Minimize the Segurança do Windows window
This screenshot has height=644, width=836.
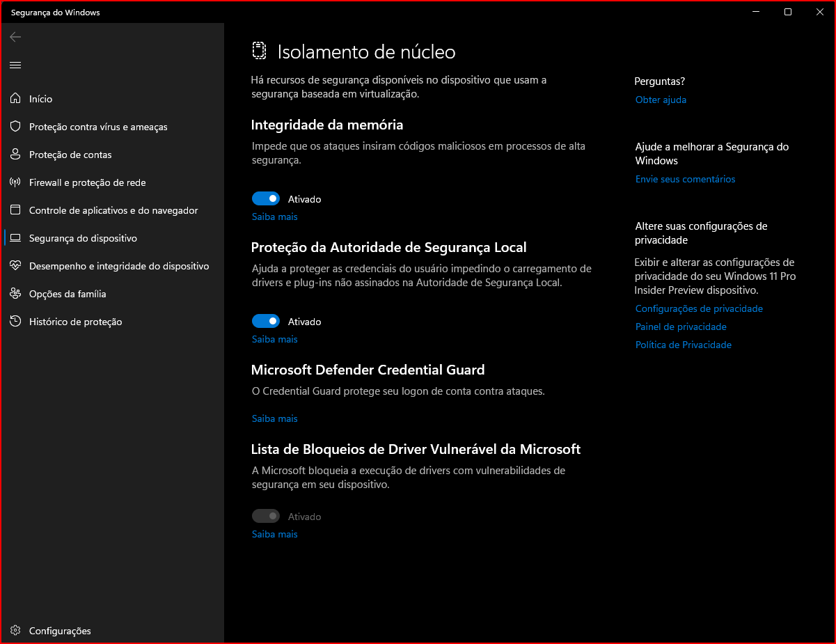click(756, 12)
